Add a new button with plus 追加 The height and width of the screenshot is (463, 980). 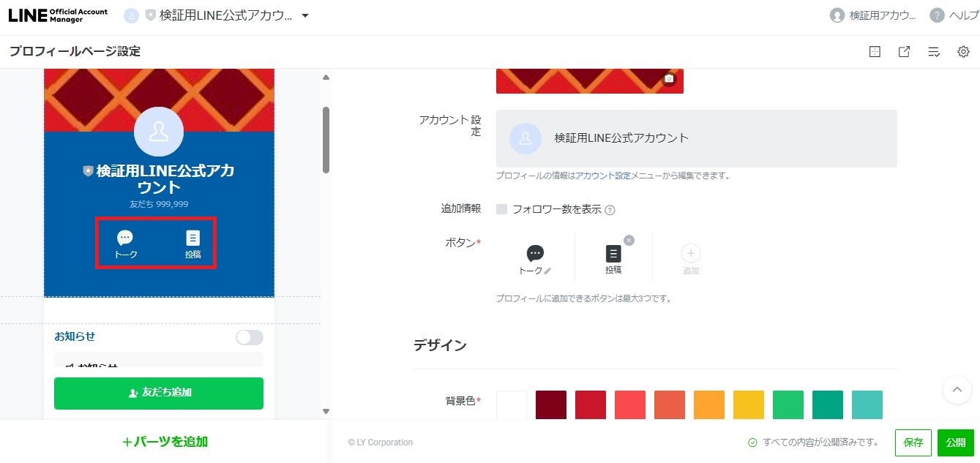click(691, 259)
